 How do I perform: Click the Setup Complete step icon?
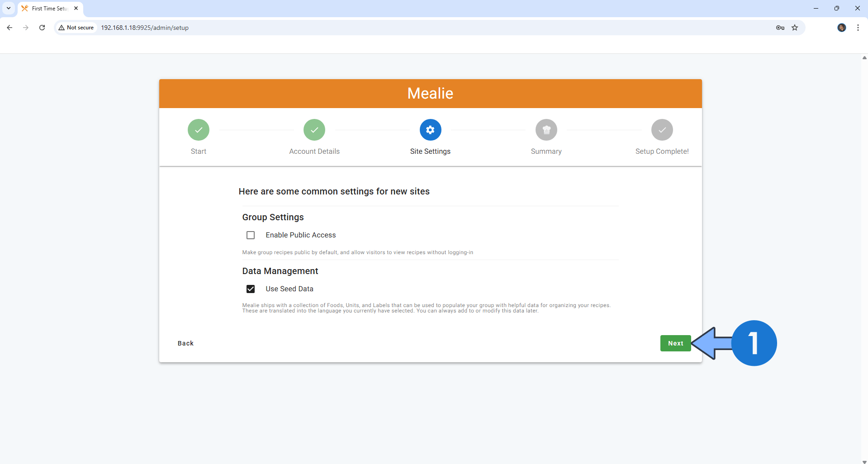point(662,130)
